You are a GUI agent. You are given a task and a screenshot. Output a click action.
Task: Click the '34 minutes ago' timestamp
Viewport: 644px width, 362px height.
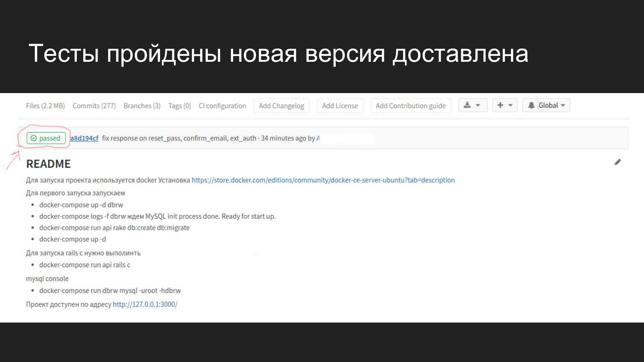(x=283, y=138)
